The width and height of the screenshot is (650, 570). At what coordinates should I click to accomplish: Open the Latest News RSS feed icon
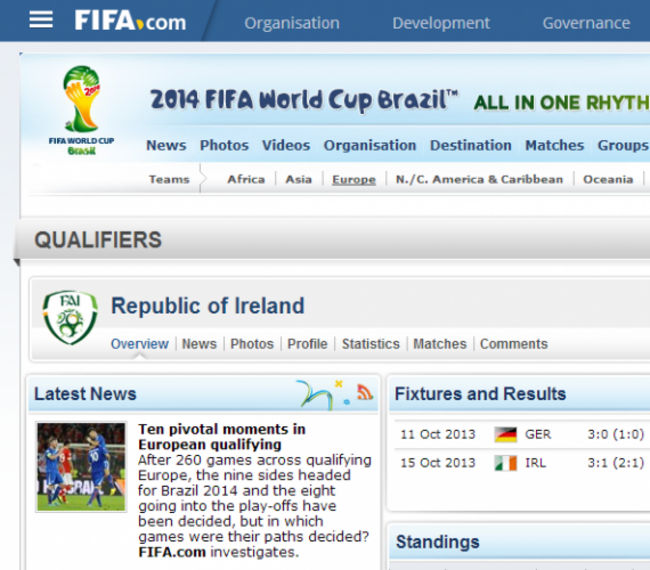click(x=365, y=392)
